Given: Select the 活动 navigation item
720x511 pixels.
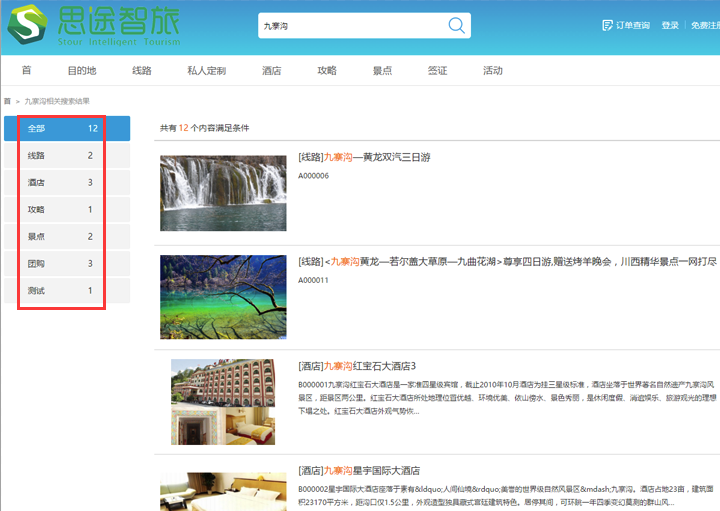Looking at the screenshot, I should (492, 71).
